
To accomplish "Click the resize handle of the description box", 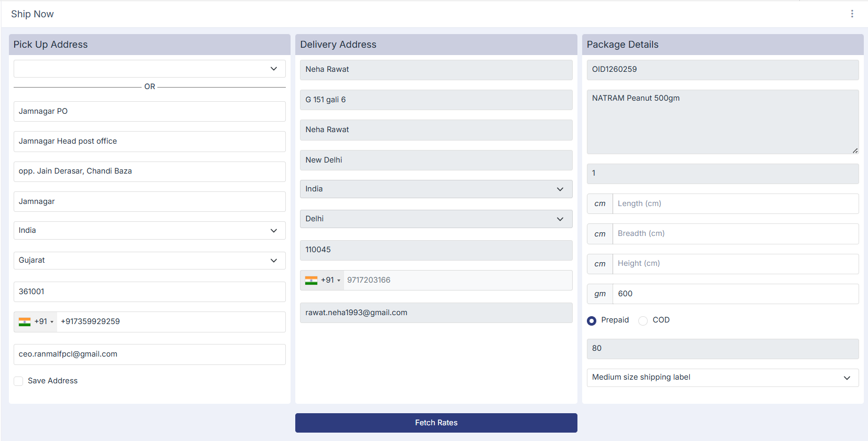I will (x=855, y=150).
